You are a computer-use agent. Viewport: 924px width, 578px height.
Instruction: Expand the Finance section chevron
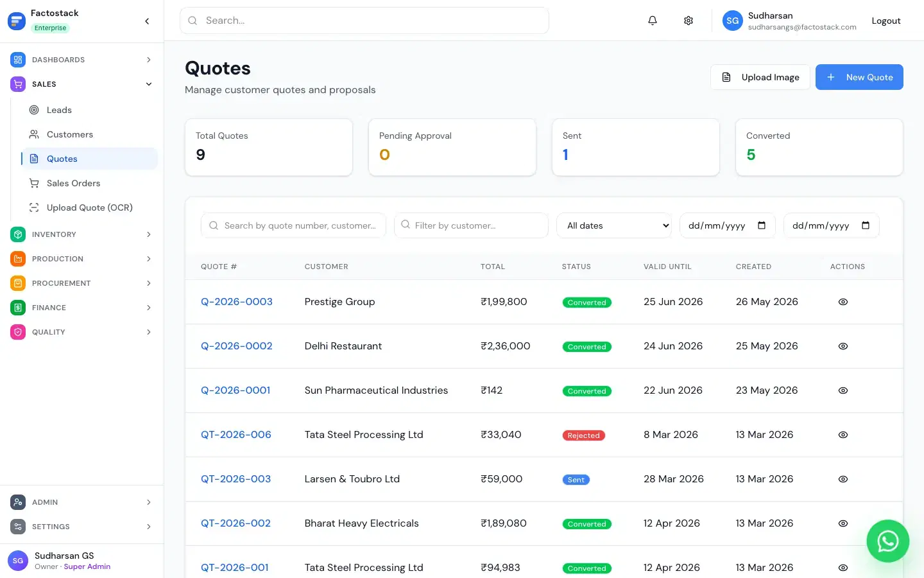(149, 308)
